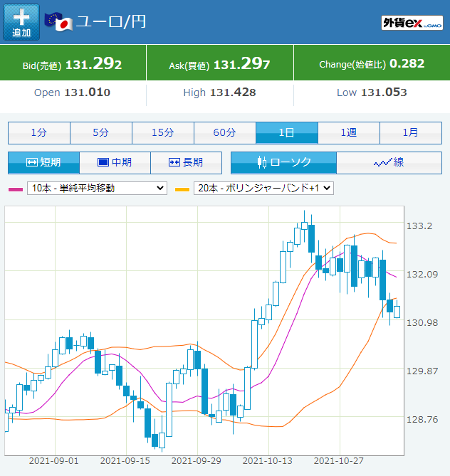Click the Euro/Japan flag pair icon

(x=58, y=21)
